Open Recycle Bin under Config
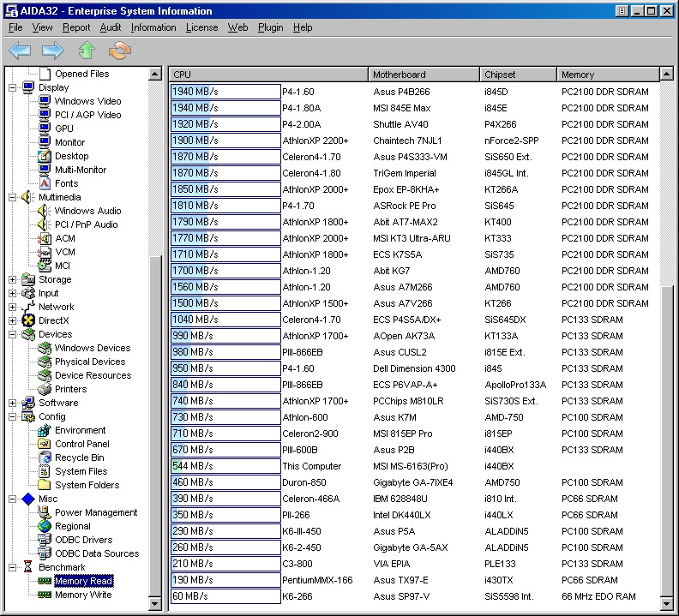This screenshot has width=679, height=616. click(79, 458)
